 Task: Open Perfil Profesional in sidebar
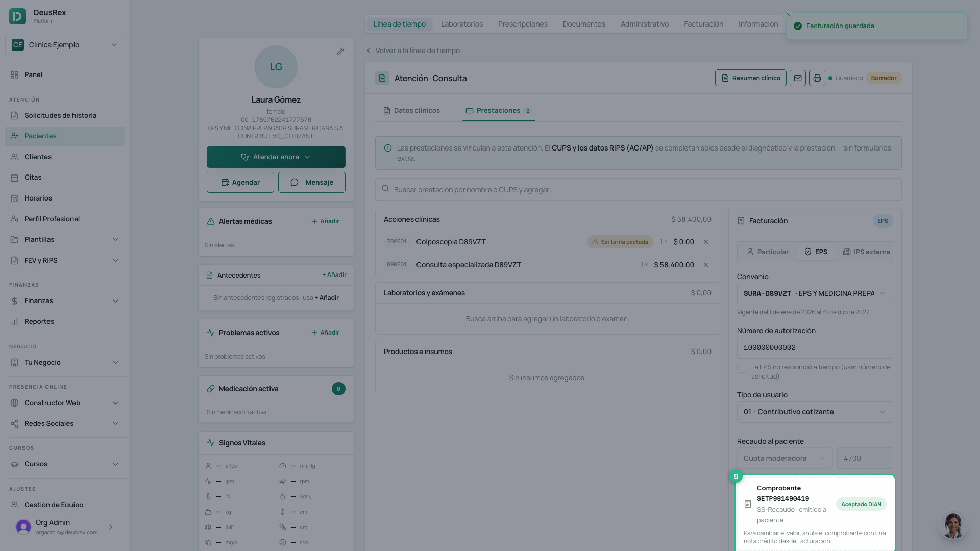[x=65, y=219]
